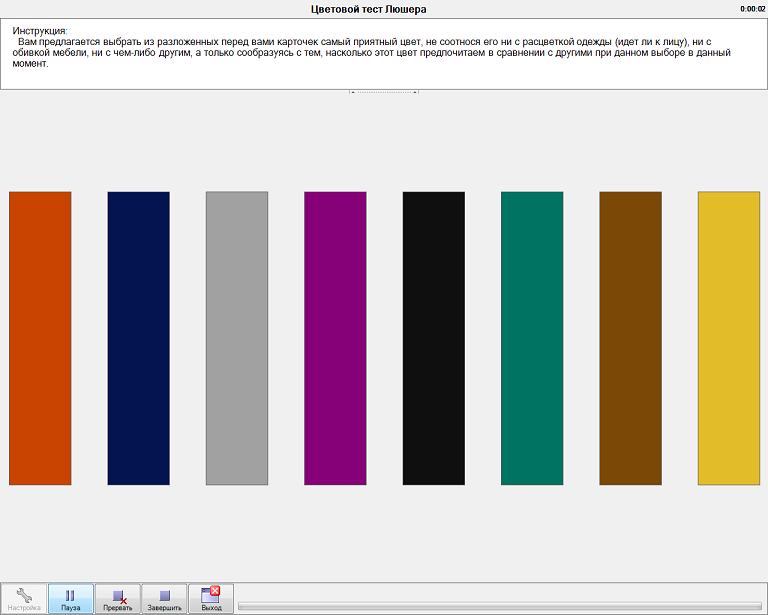Open the Настройка settings wrench button

(24, 598)
